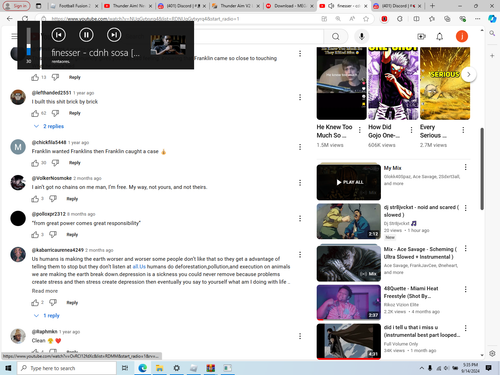Open File Explorer from taskbar

[160, 368]
